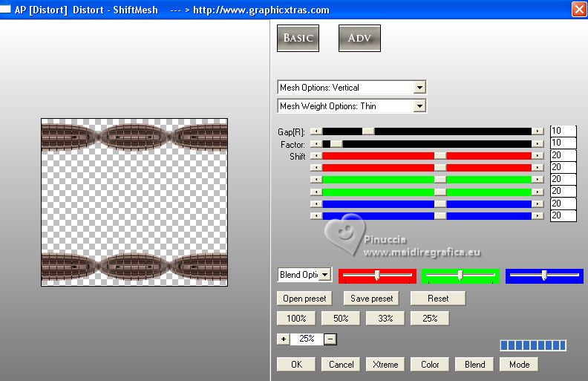The width and height of the screenshot is (588, 381).
Task: Click the Gap[R] value field
Action: point(563,131)
